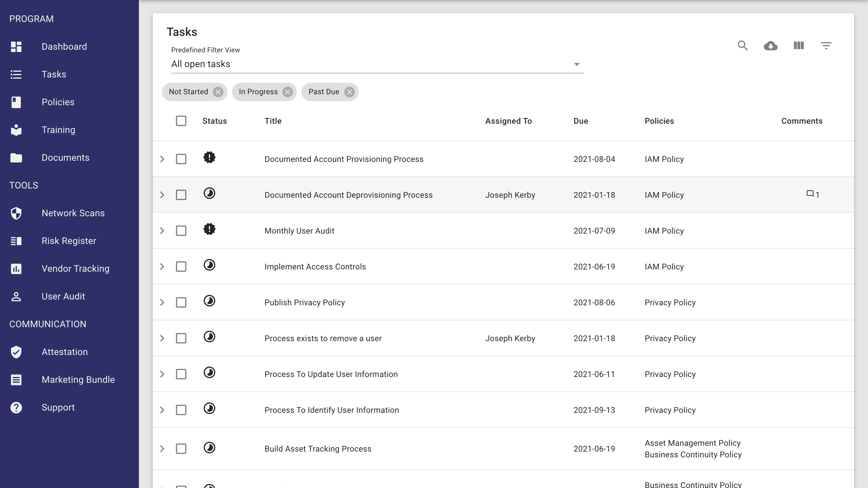
Task: Check the Documented Account Deprovisioning Process row
Action: [x=181, y=195]
